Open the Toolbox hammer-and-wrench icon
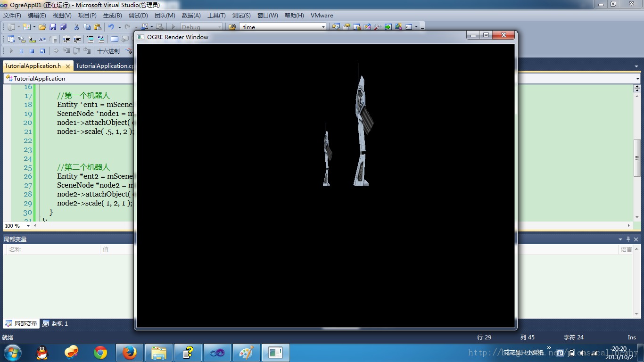This screenshot has height=362, width=644. coord(377,27)
